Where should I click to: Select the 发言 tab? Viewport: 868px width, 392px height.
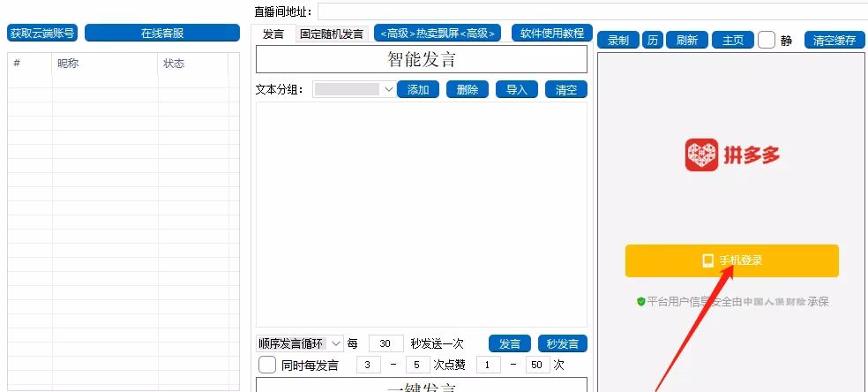pos(273,34)
